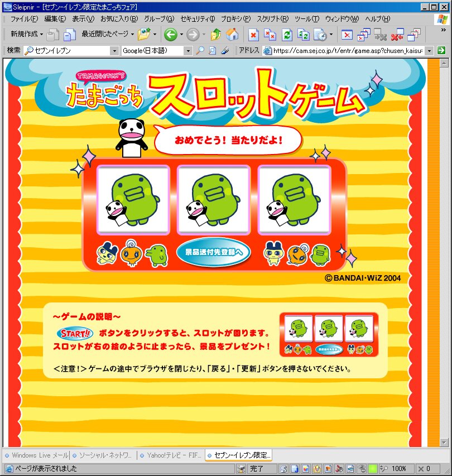
Task: Click the green Back arrow button
Action: 171,35
